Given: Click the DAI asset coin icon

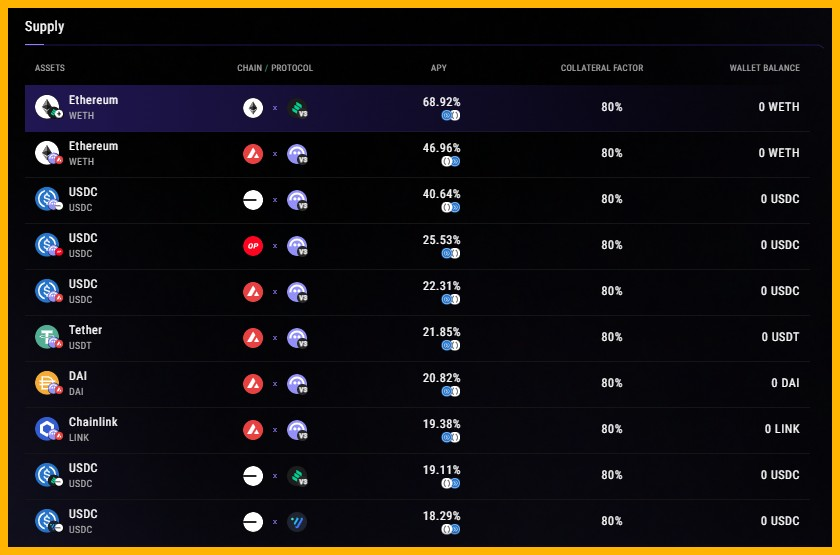Looking at the screenshot, I should pyautogui.click(x=49, y=383).
